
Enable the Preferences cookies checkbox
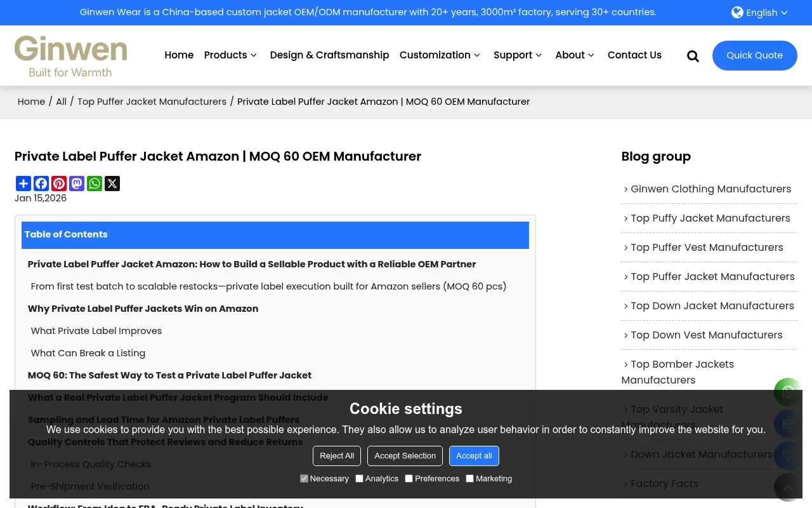(409, 478)
